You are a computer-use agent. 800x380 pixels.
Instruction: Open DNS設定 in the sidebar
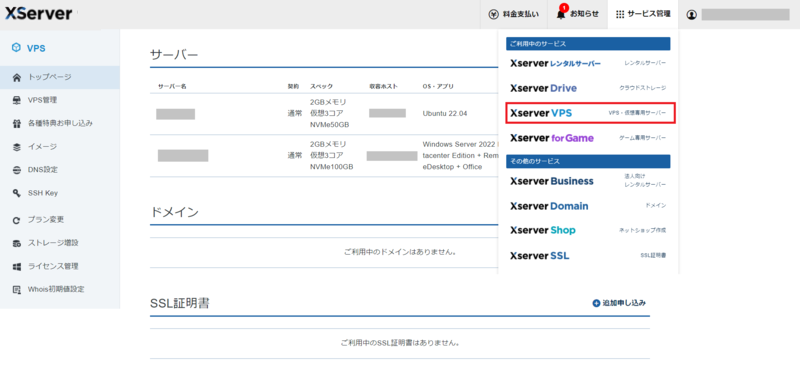tap(60, 170)
